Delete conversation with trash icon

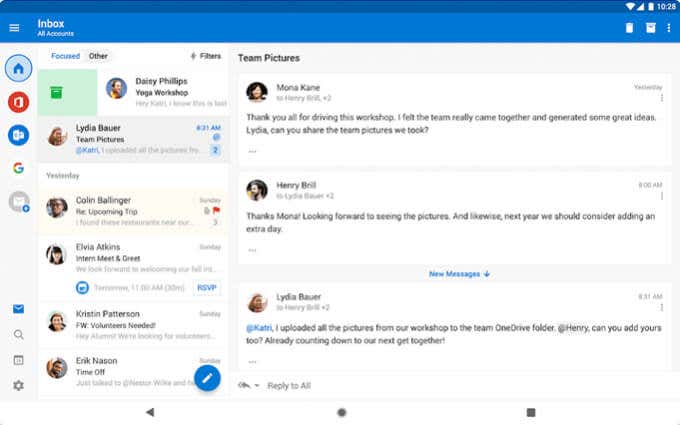629,28
